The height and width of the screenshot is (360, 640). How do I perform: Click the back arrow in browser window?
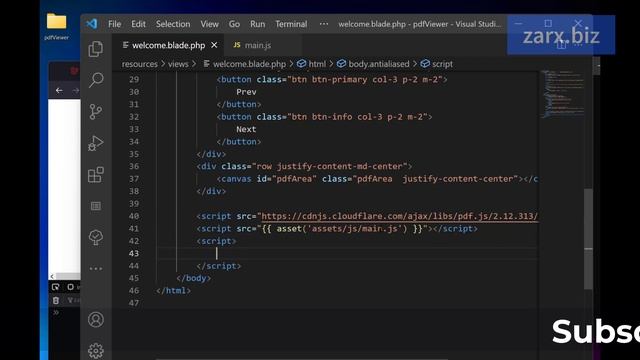(x=59, y=90)
